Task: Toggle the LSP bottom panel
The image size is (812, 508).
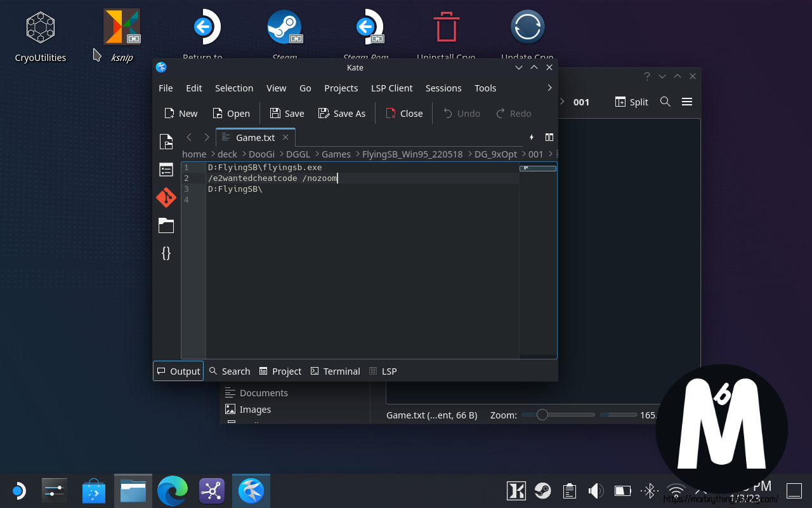Action: (x=383, y=371)
